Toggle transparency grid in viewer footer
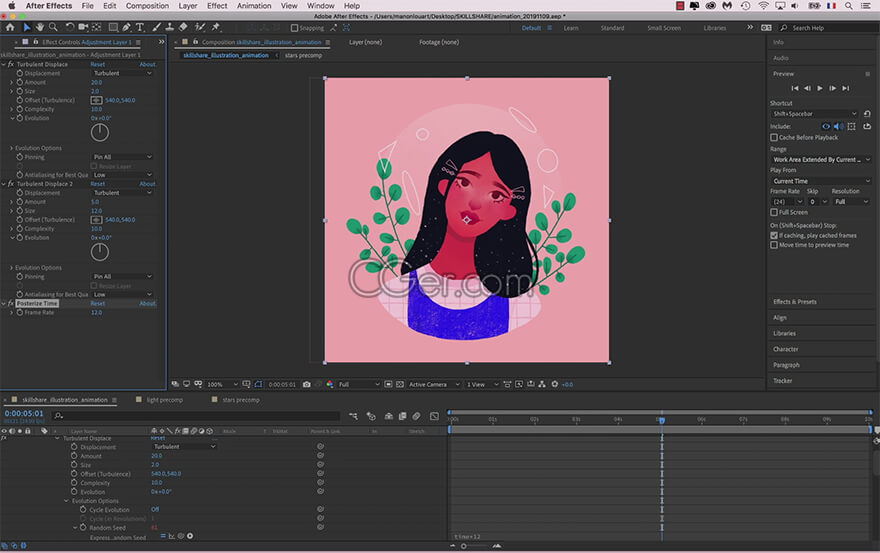The height and width of the screenshot is (553, 880). [x=400, y=385]
